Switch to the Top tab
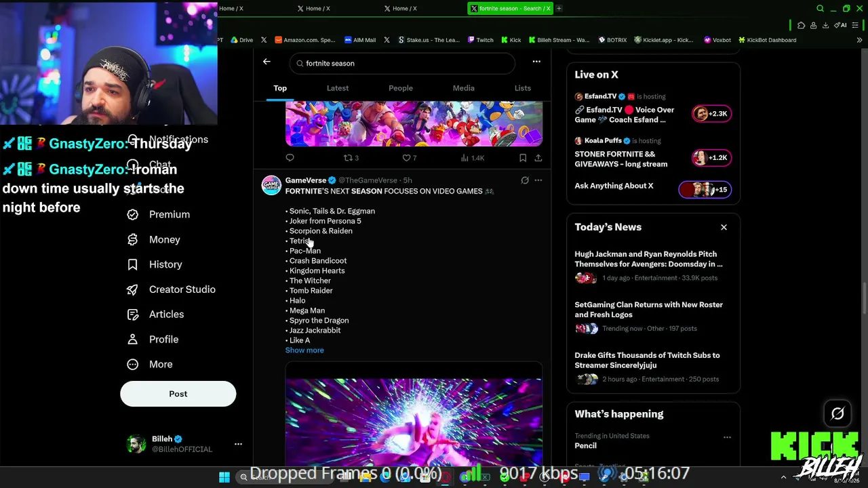The height and width of the screenshot is (488, 868). (280, 88)
